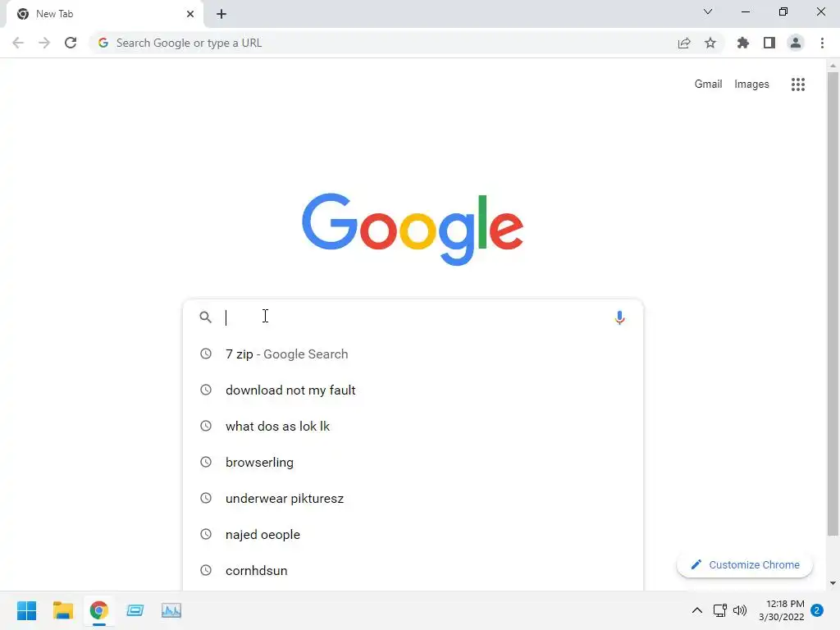Open the Images link
840x630 pixels.
(751, 84)
